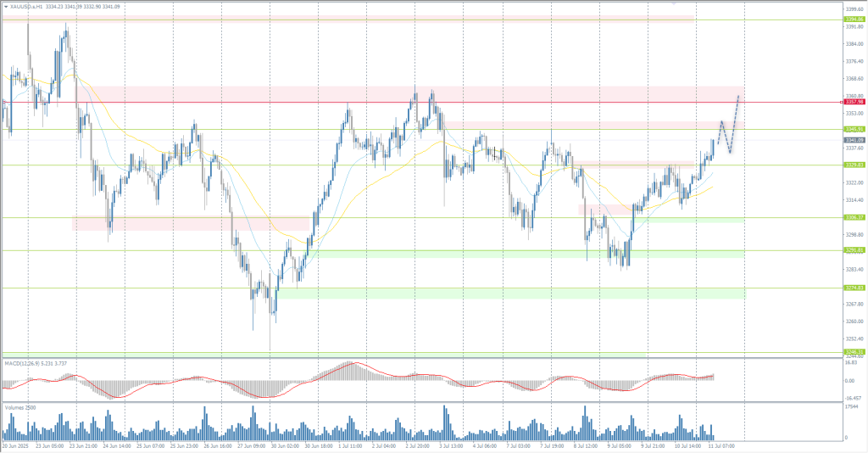This screenshot has height=453, width=868.
Task: Select the gray 3341.09 current price label
Action: 854,139
